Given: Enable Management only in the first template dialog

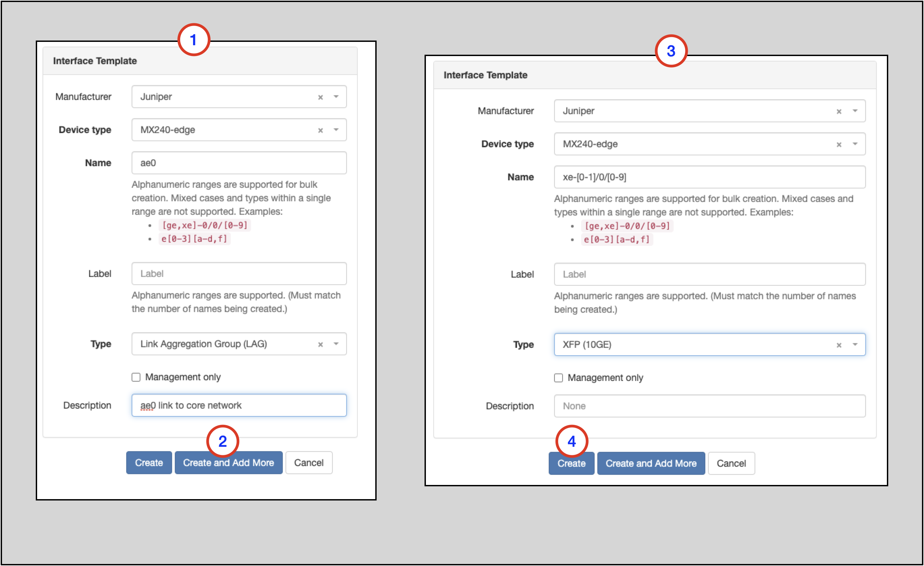Looking at the screenshot, I should click(x=136, y=377).
